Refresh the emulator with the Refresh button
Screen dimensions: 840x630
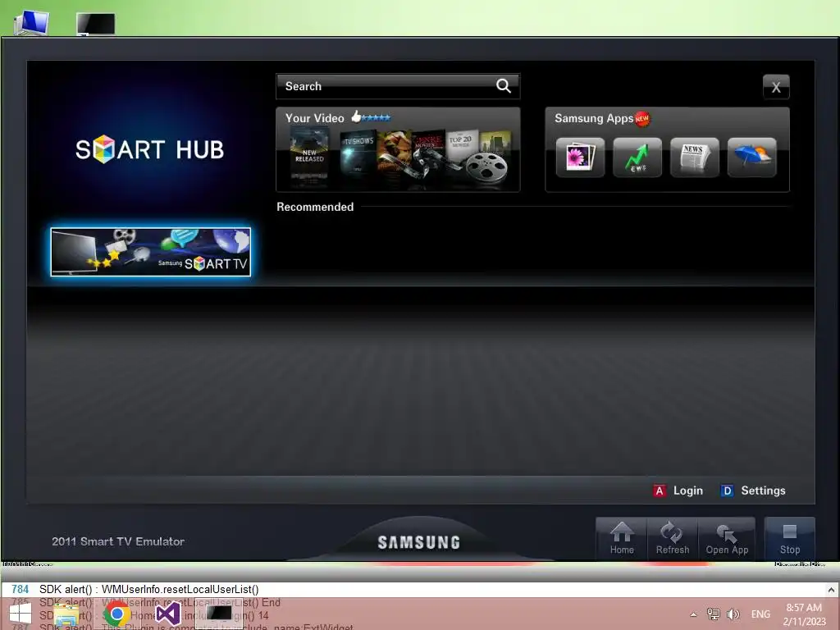[x=673, y=538]
